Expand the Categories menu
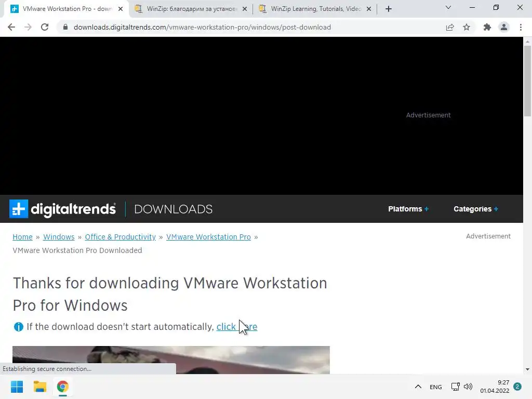Image resolution: width=532 pixels, height=399 pixels. pos(476,209)
